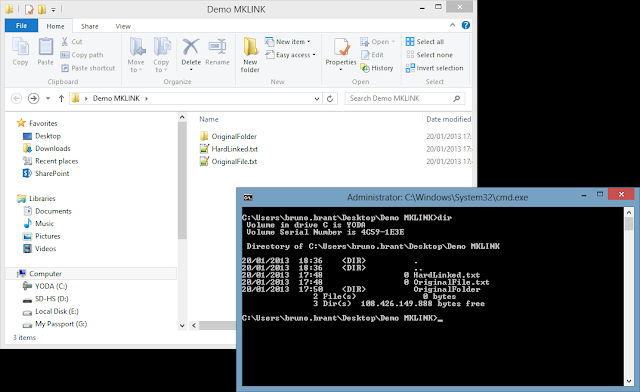Go up one folder level
Viewport: 640px width, 392px height.
point(61,98)
